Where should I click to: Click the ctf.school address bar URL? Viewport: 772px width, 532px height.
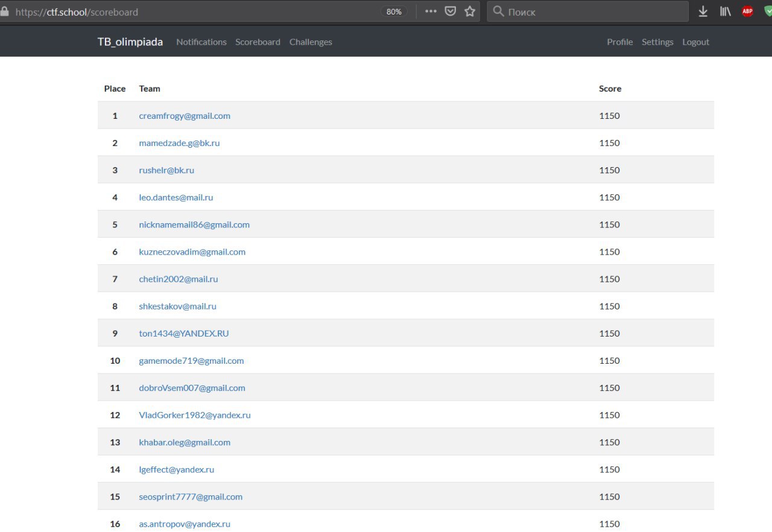(x=181, y=11)
